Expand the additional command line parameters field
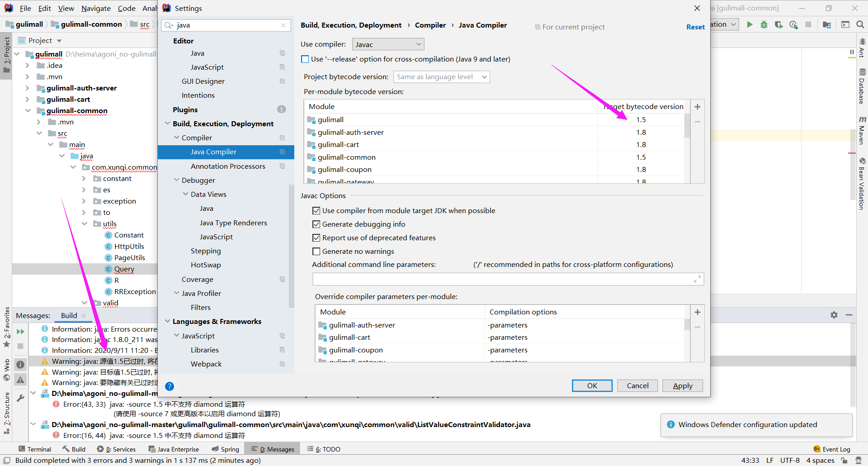Image resolution: width=868 pixels, height=466 pixels. (x=697, y=279)
